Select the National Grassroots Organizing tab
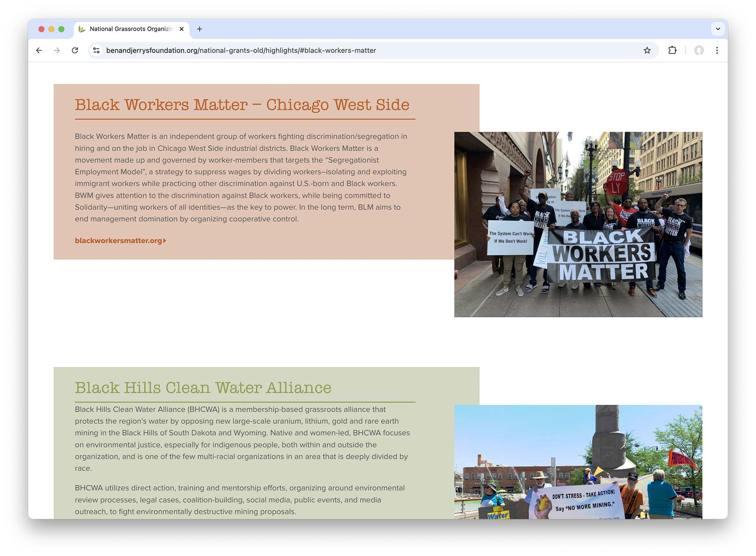 click(132, 29)
